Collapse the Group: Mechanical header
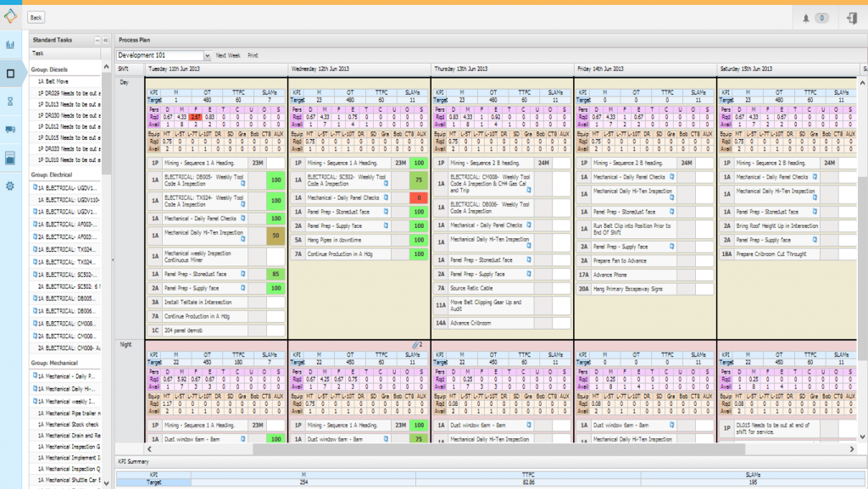 pyautogui.click(x=54, y=363)
